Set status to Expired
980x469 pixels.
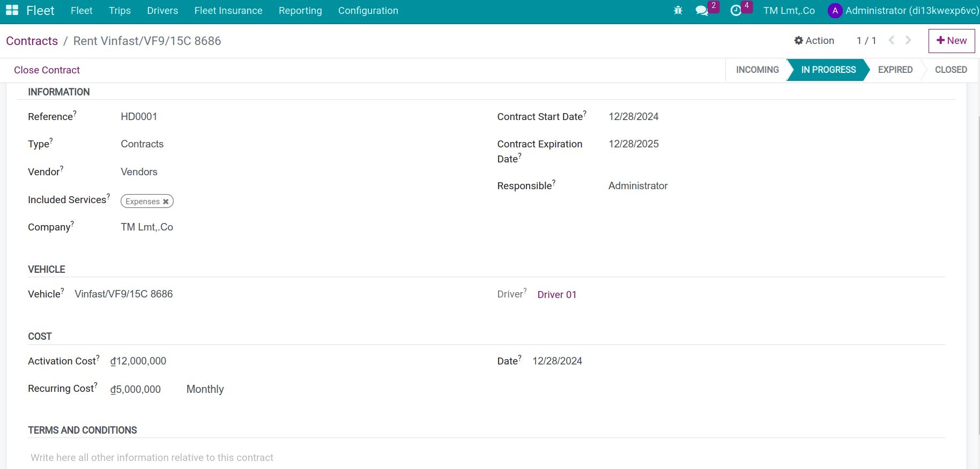point(895,70)
